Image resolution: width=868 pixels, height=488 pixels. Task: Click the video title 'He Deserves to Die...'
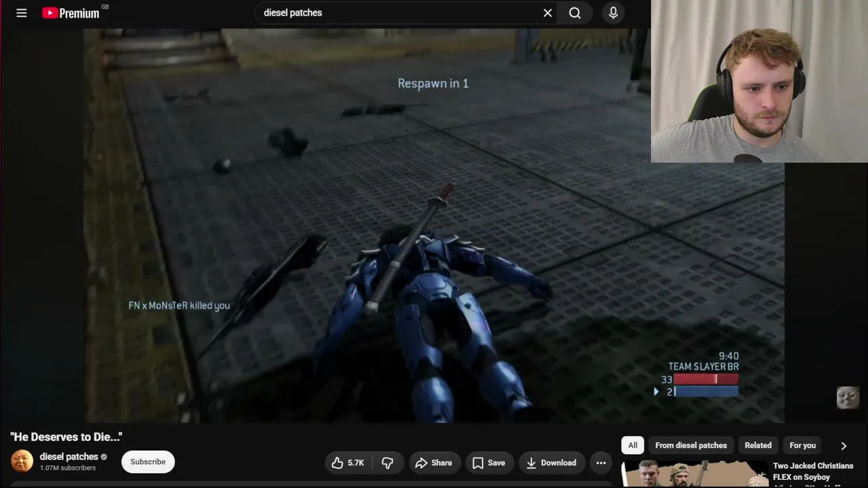(66, 437)
